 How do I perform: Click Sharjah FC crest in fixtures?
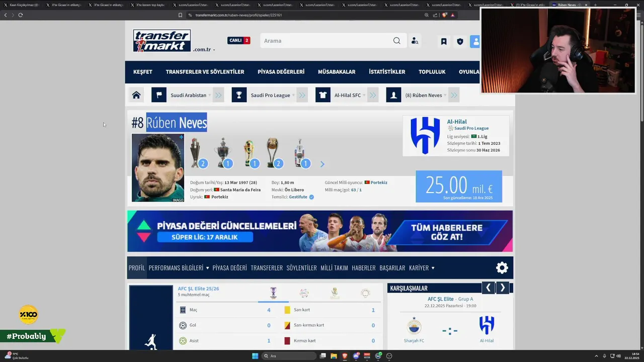pyautogui.click(x=414, y=326)
